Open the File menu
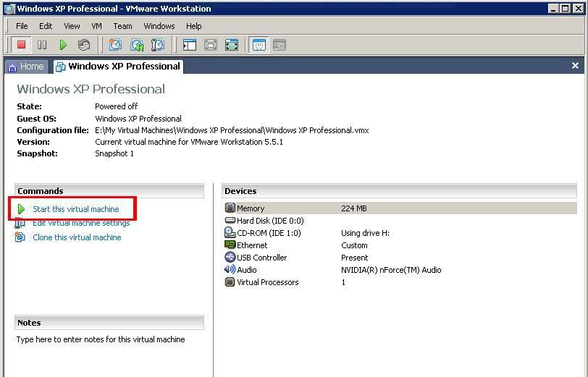This screenshot has height=377, width=588. click(22, 26)
